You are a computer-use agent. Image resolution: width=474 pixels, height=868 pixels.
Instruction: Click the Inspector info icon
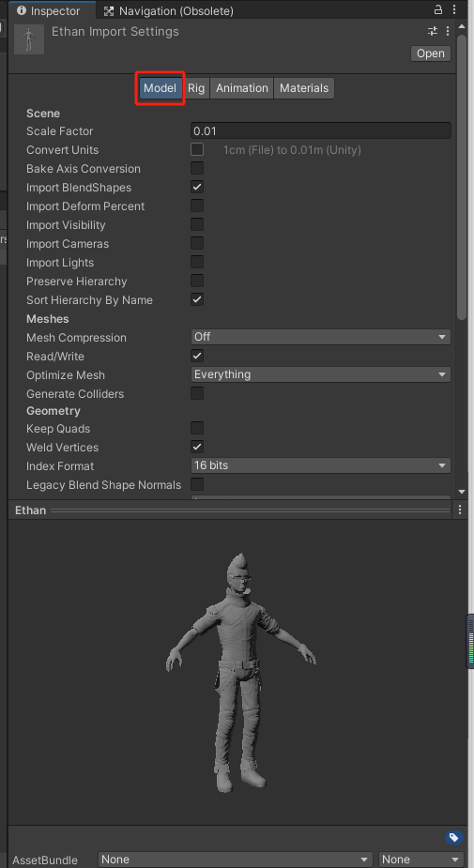(22, 10)
